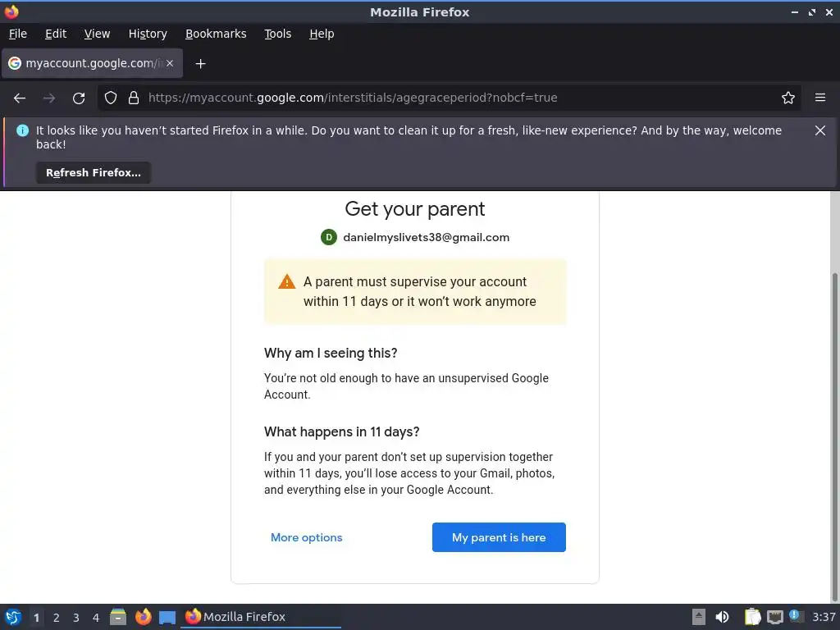Viewport: 840px width, 630px height.
Task: Click the show desktop taskbar icon
Action: point(167,618)
